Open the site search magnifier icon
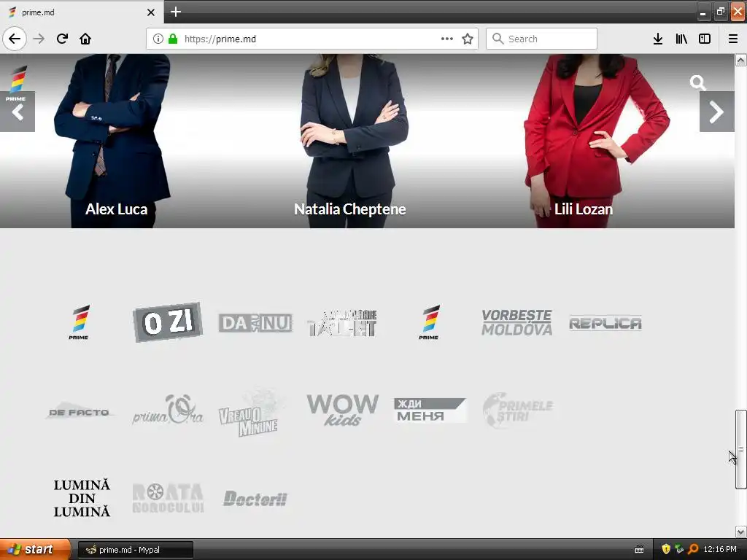 (x=697, y=82)
